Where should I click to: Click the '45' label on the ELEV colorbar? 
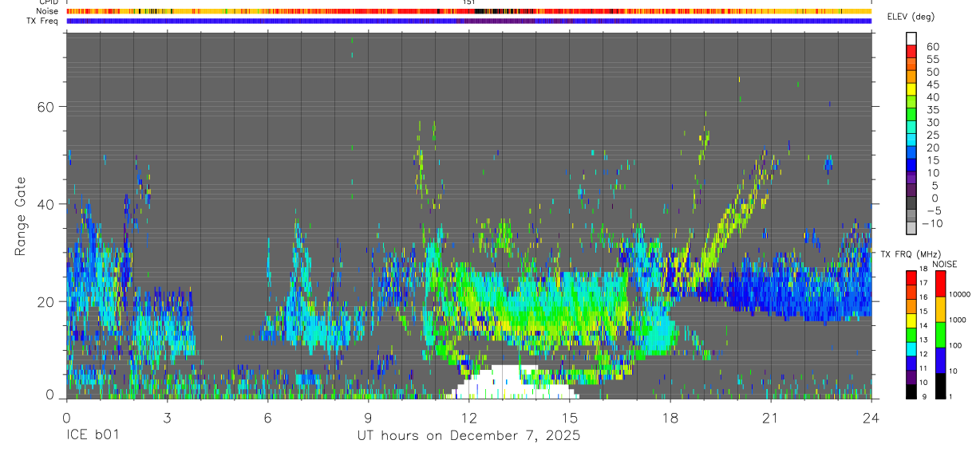[932, 85]
